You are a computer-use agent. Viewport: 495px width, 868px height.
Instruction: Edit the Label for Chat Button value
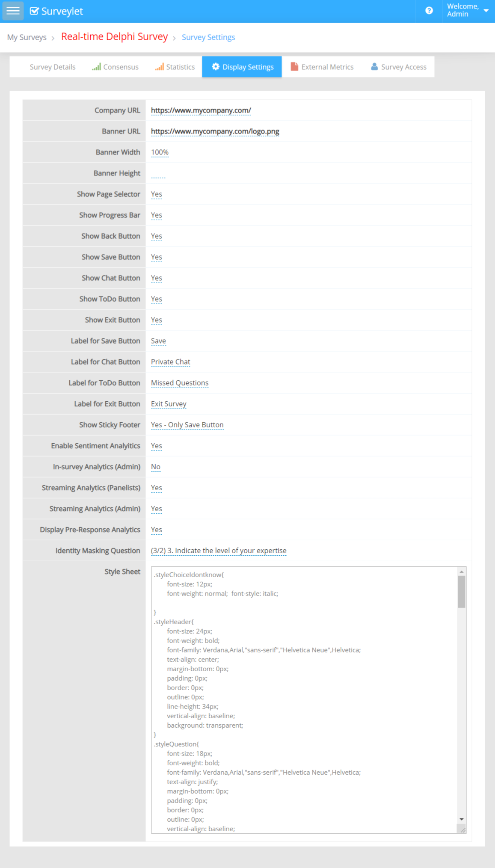coord(170,362)
